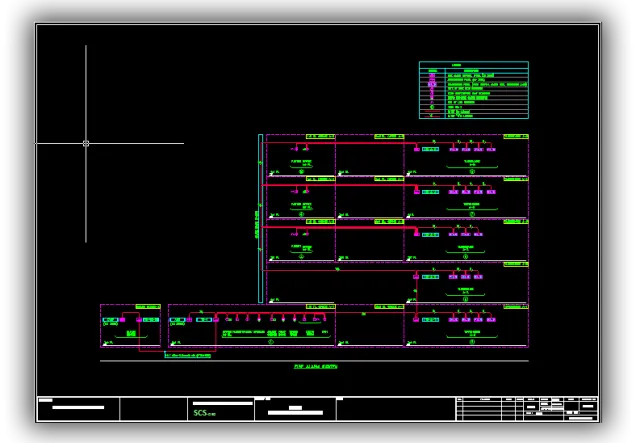
Task: Click the crosshair cursor pickbox center
Action: point(86,143)
